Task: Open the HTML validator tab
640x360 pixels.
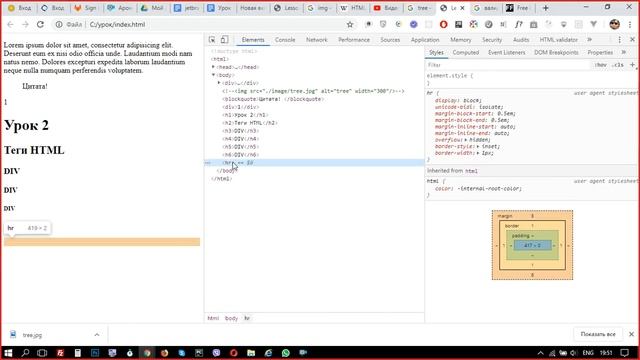Action: point(558,40)
